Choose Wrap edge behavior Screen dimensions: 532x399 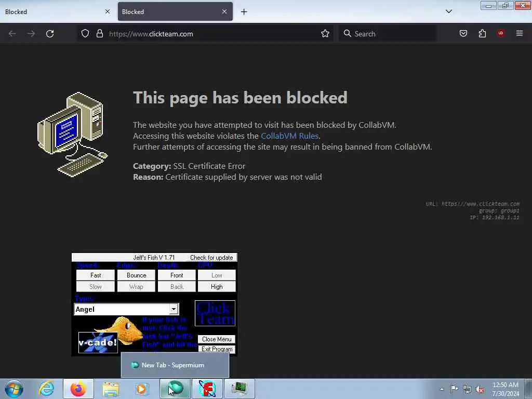click(x=136, y=287)
